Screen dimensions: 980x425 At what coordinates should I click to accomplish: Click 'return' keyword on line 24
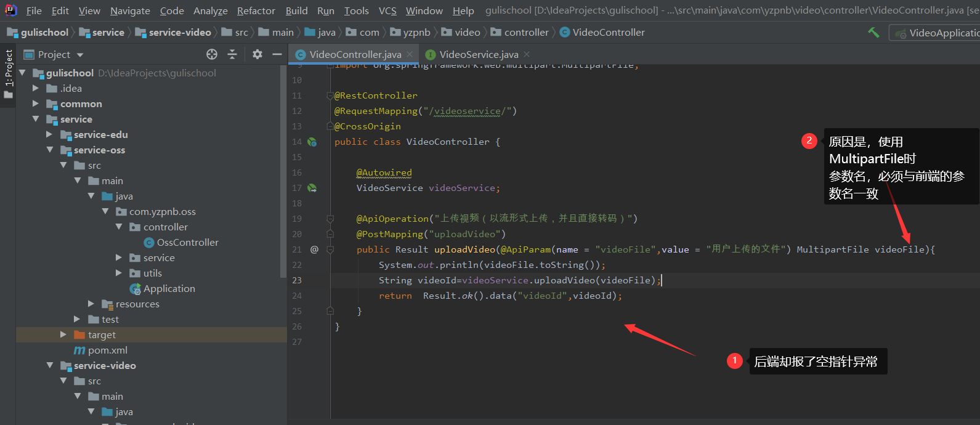click(x=395, y=296)
